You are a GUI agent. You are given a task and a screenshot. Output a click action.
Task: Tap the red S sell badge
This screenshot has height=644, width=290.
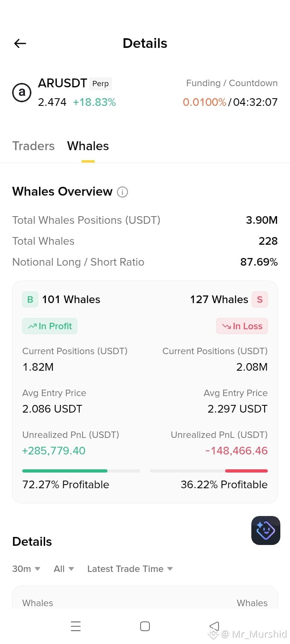pyautogui.click(x=260, y=299)
